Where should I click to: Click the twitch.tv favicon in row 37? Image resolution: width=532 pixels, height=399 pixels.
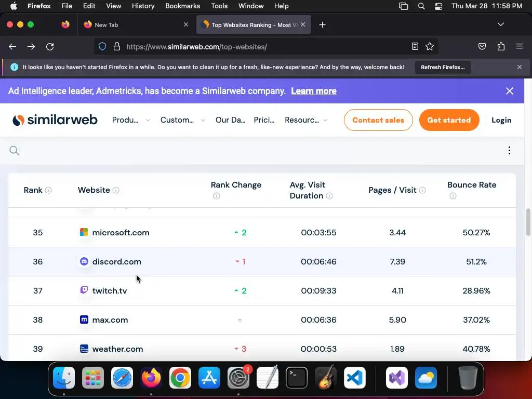[x=84, y=290]
